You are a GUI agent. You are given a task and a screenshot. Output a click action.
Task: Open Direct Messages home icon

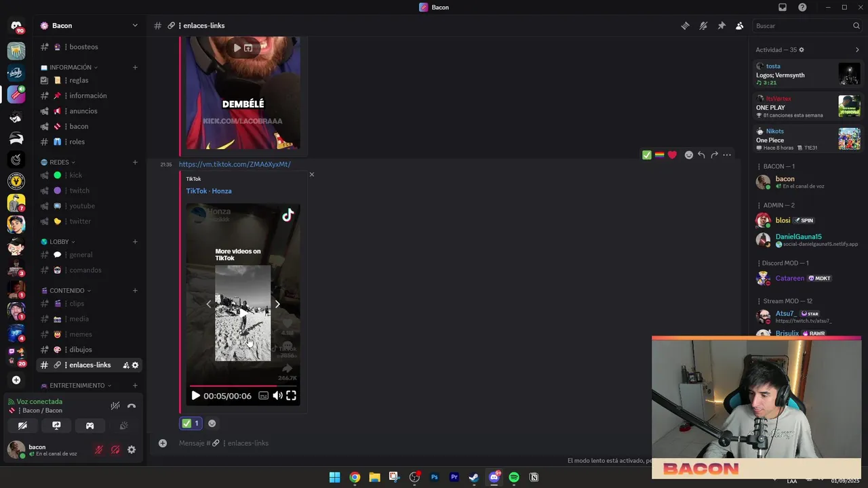16,26
